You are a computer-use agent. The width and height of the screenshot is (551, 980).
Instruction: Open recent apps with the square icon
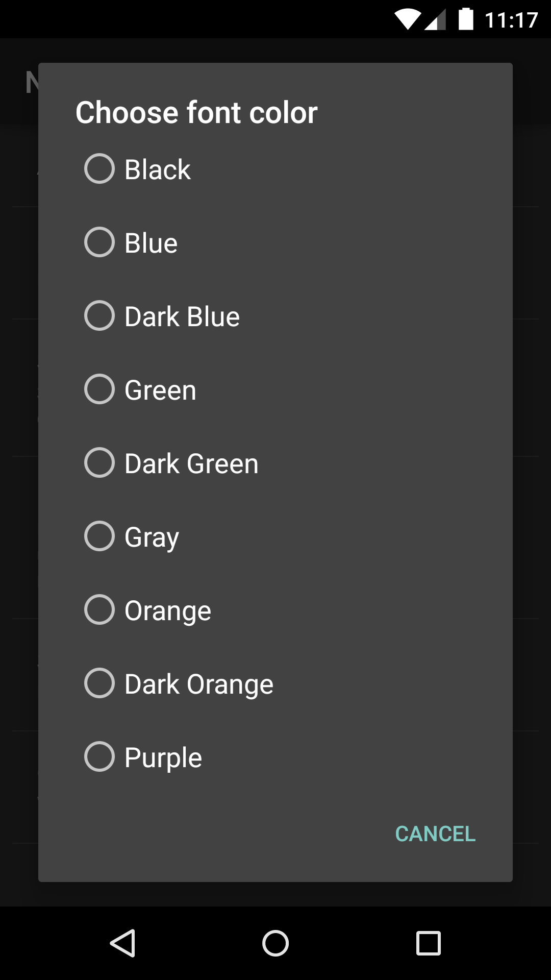click(428, 943)
